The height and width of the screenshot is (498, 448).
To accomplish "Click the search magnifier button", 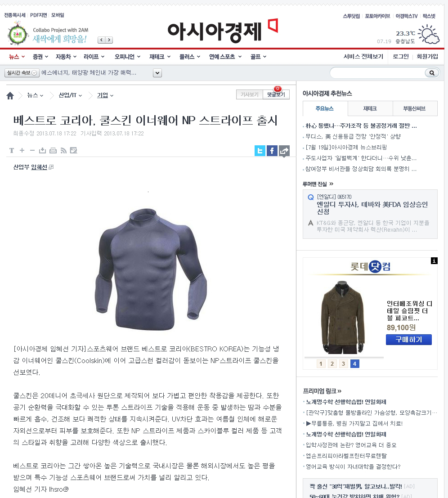I will [432, 73].
